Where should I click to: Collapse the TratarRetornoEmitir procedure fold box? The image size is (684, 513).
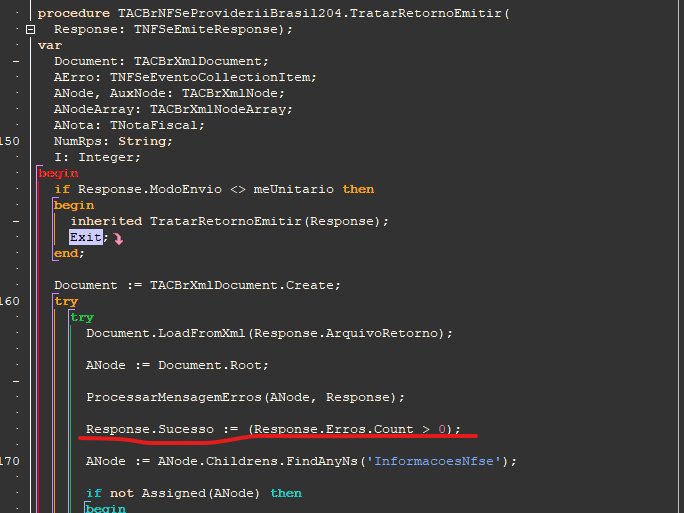(30, 30)
